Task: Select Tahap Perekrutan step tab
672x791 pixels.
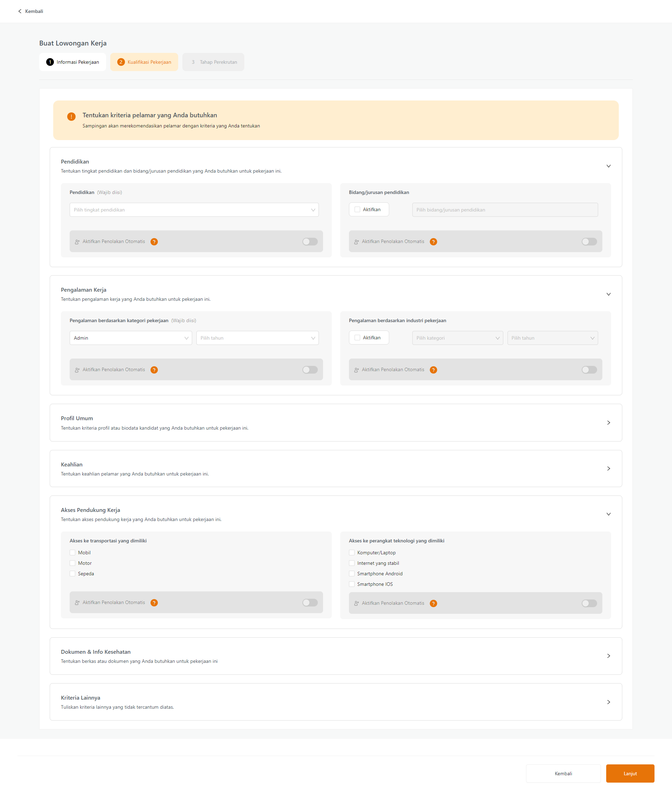Action: click(x=213, y=62)
